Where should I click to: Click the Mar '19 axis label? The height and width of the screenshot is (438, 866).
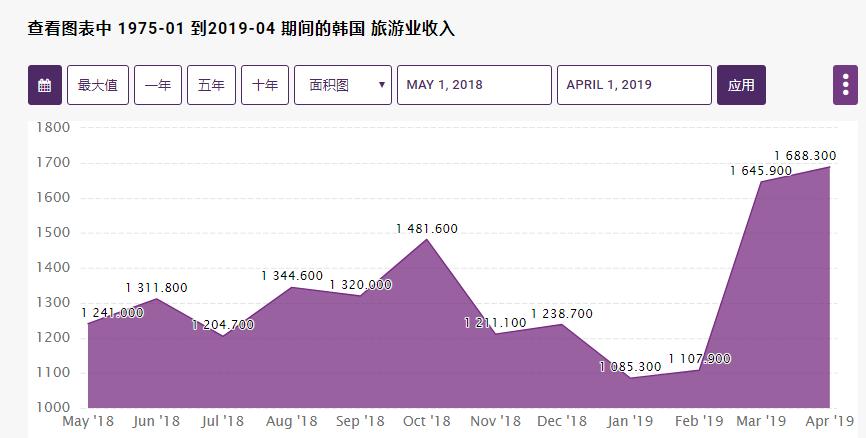(761, 421)
